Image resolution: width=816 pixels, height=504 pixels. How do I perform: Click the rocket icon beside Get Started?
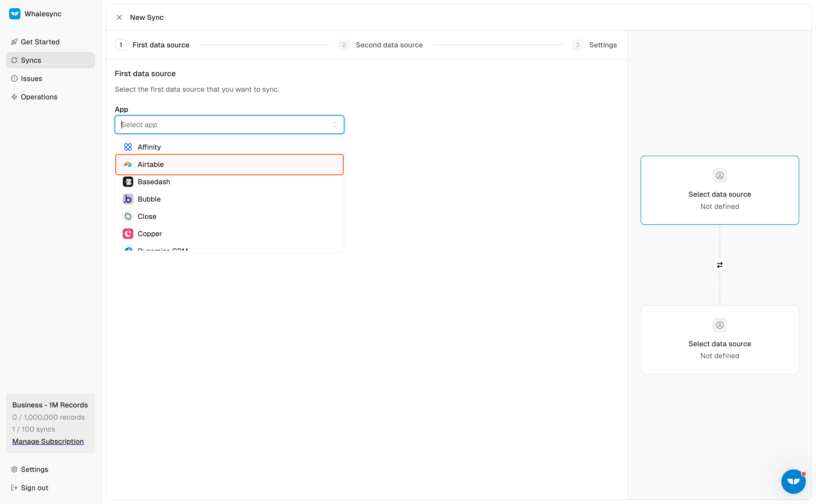(x=14, y=42)
